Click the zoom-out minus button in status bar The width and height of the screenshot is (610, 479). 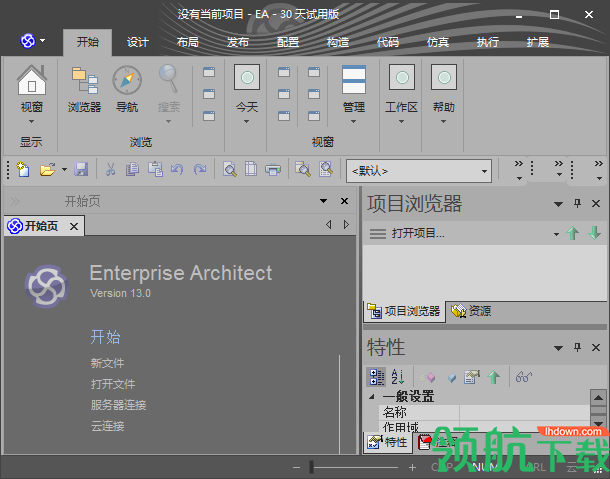click(x=296, y=467)
